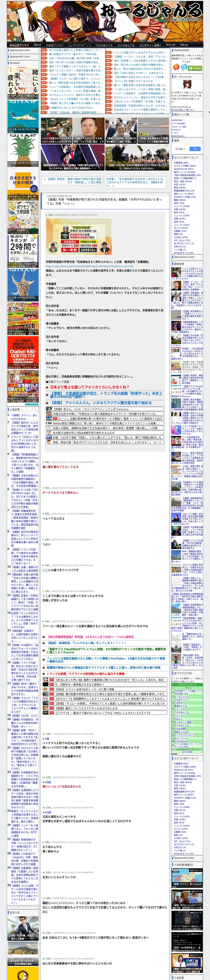Open row 中居正広氏の代理人
Image resolution: width=210 pixels, height=980 pixels.
[105, 414]
